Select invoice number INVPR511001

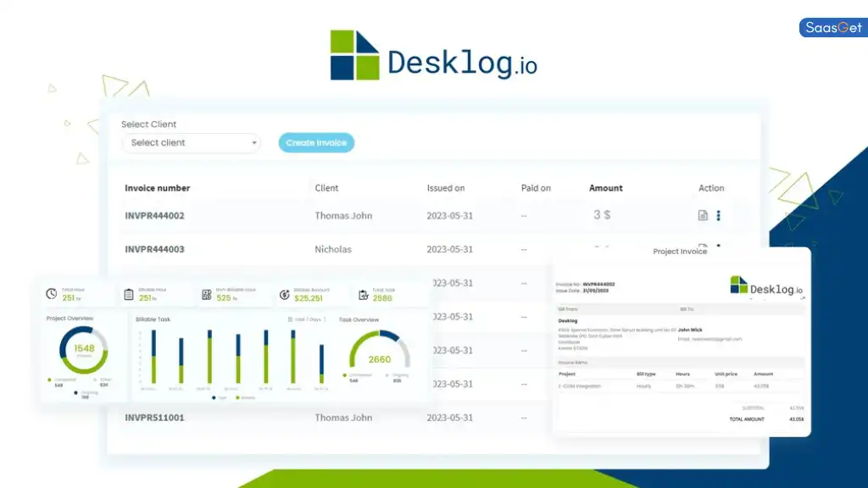click(154, 418)
